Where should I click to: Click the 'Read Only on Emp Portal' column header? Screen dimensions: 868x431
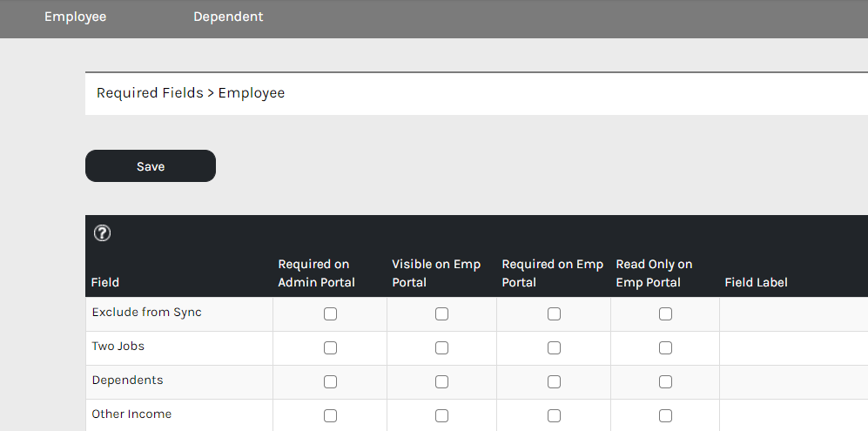[654, 273]
